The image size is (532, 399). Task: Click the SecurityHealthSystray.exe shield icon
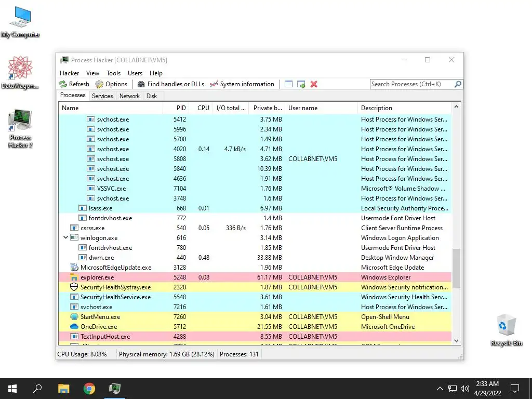[74, 287]
